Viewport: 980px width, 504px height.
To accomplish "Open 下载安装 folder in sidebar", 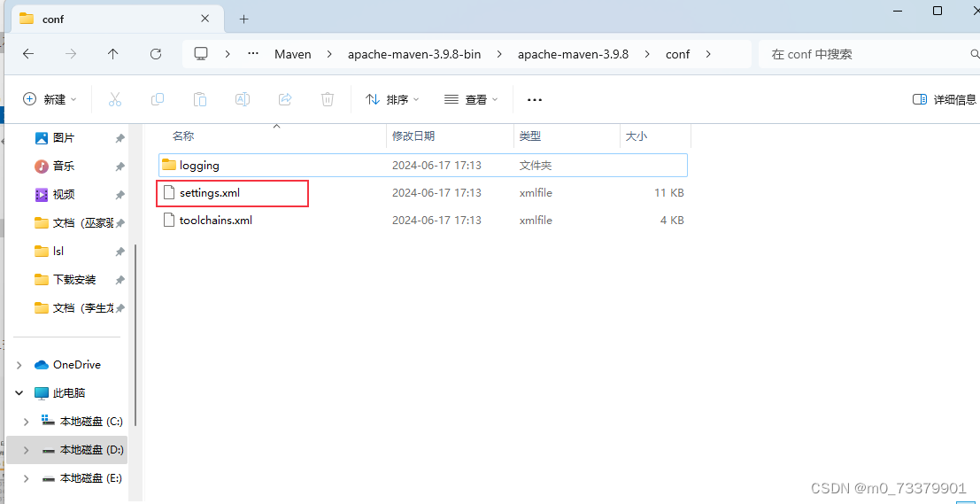I will tap(74, 280).
